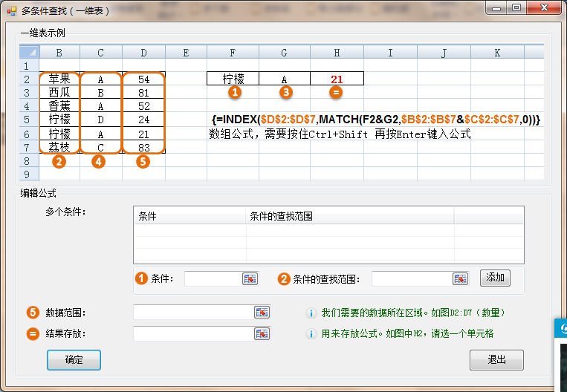Click into the 结果存放 text field
567x392 pixels.
[x=193, y=333]
